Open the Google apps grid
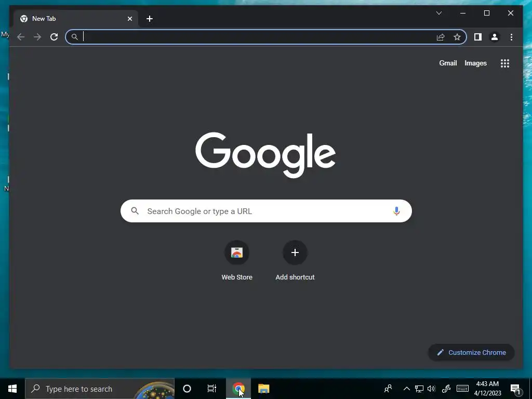 (505, 63)
